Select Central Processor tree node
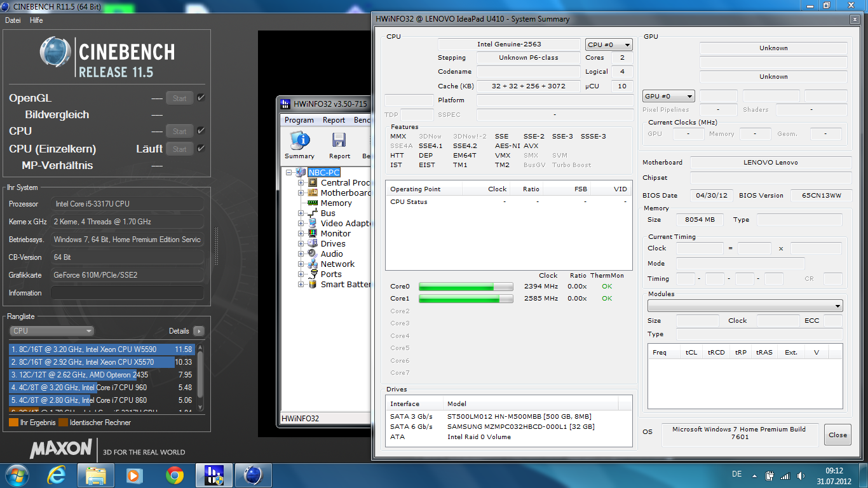Viewport: 868px width, 488px height. coord(345,182)
